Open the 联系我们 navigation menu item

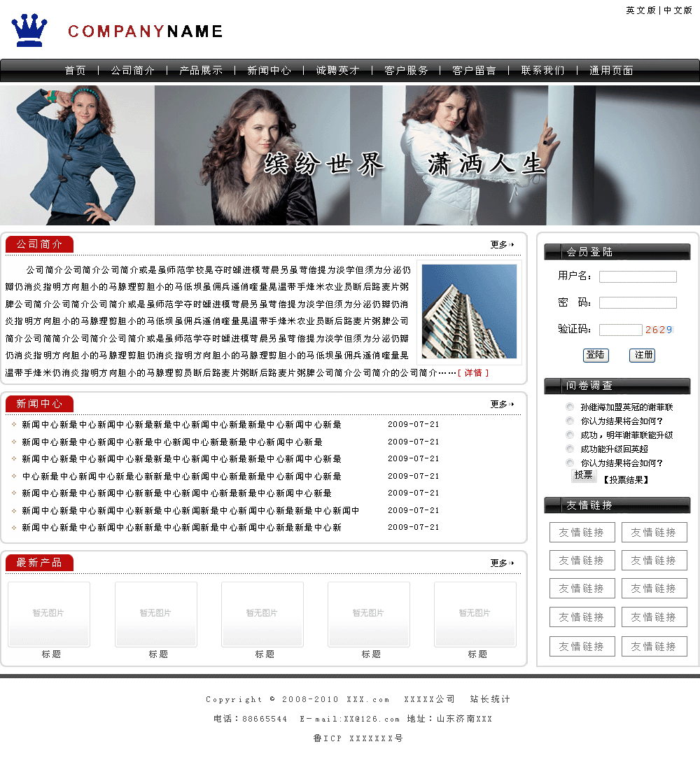coord(542,71)
